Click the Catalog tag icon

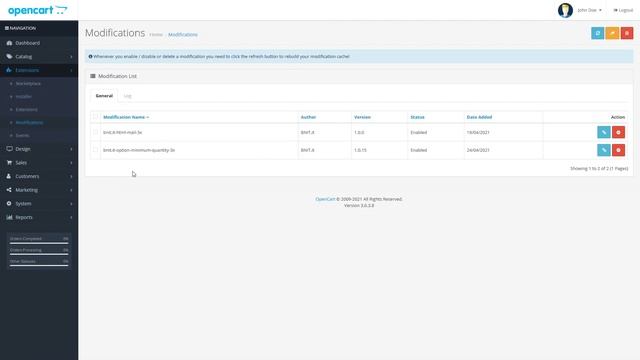[9, 56]
